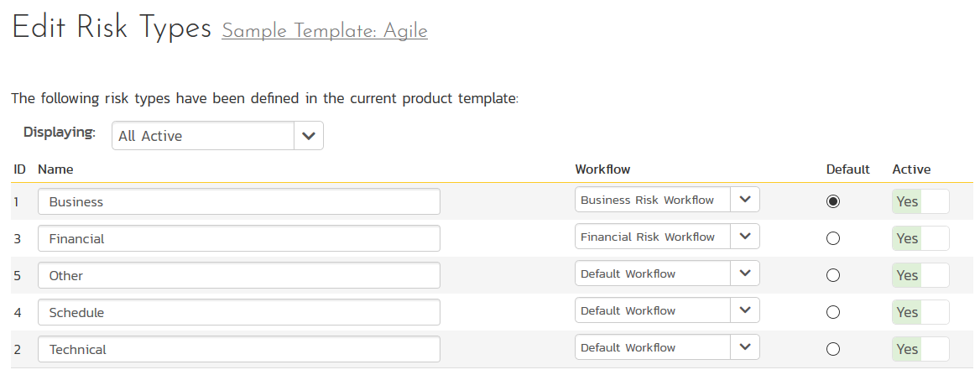This screenshot has width=980, height=375.
Task: Deactivate the Schedule risk type
Action: (x=920, y=312)
